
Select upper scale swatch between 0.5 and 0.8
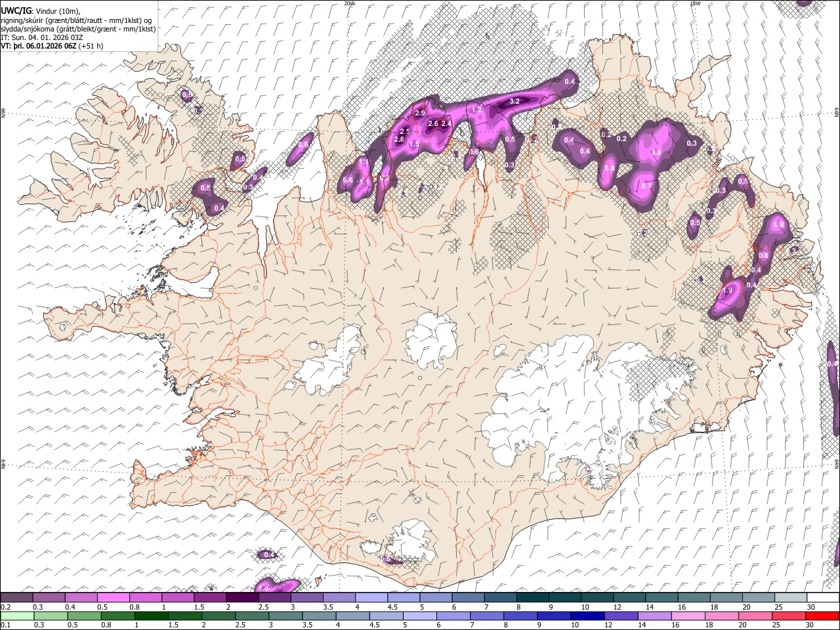[x=113, y=598]
